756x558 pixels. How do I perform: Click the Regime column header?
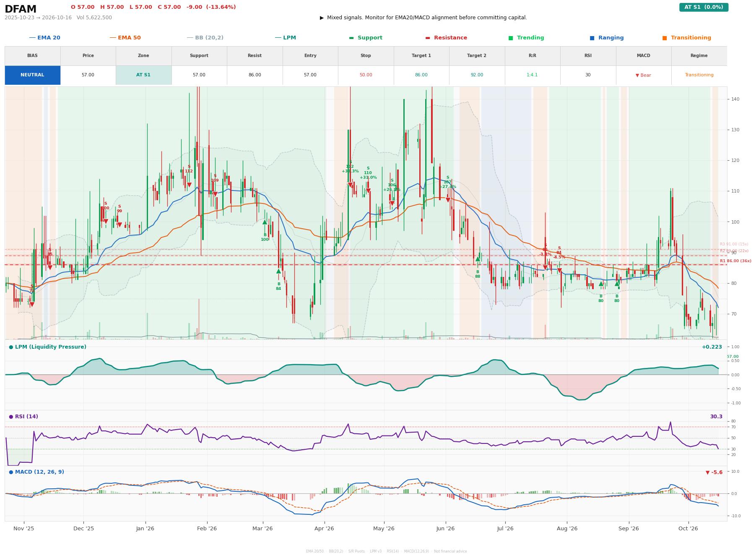(699, 56)
